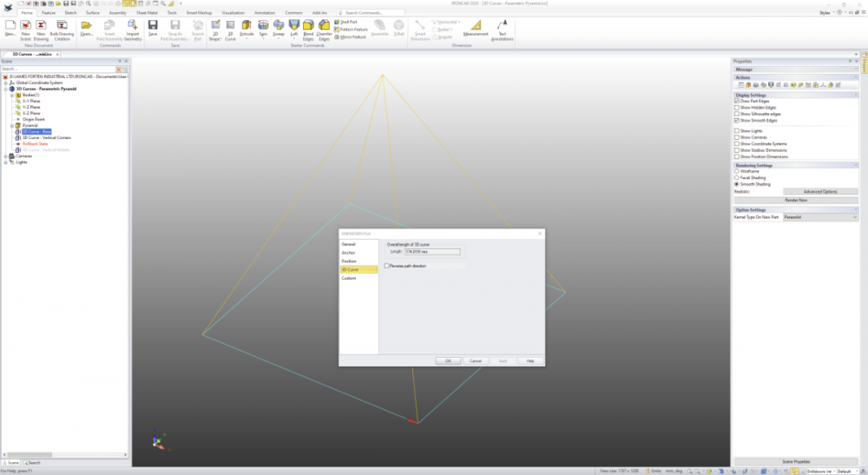
Task: Click last icon in Actions toolbar
Action: click(x=838, y=85)
